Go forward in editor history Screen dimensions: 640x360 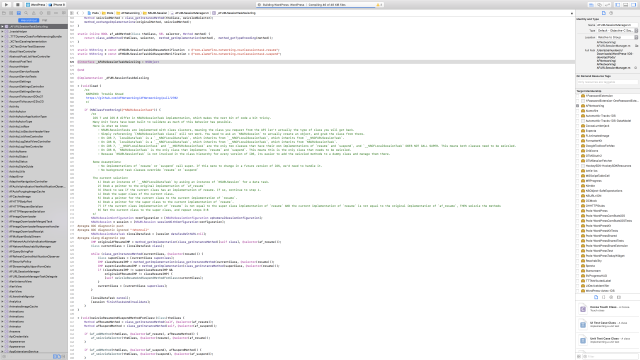point(83,13)
